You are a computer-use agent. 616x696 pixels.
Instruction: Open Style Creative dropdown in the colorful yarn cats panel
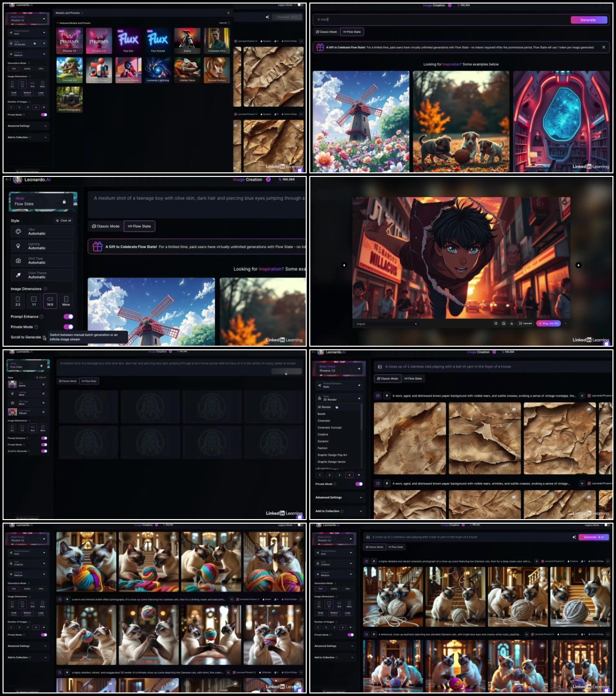(x=28, y=563)
